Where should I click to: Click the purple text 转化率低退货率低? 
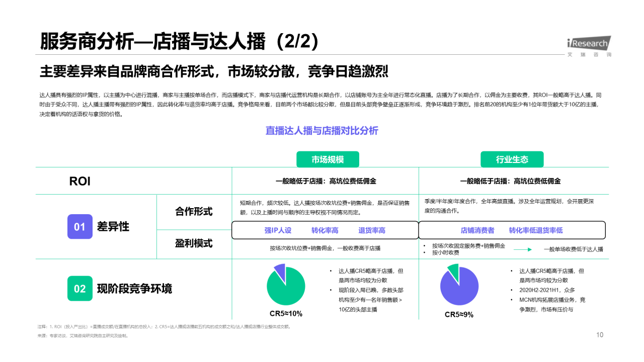[536, 230]
